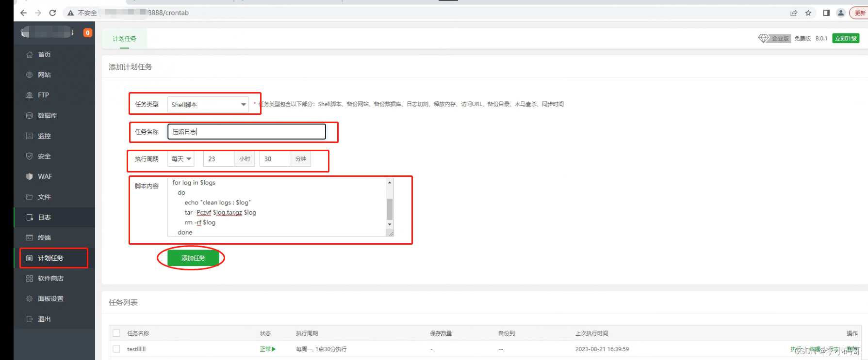Open 日志 logs in sidebar
Image resolution: width=868 pixels, height=360 pixels.
tap(54, 217)
